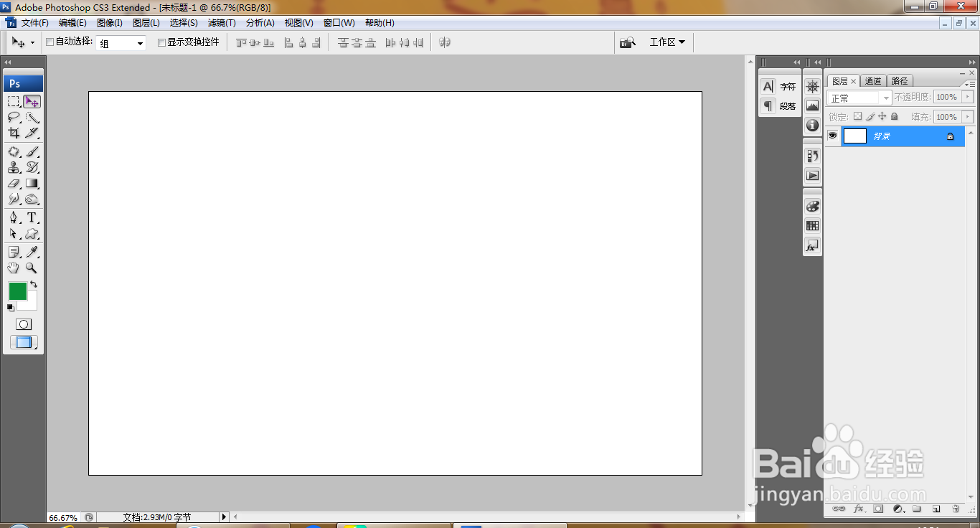Select the Brush tool
The image size is (980, 528).
coord(32,151)
